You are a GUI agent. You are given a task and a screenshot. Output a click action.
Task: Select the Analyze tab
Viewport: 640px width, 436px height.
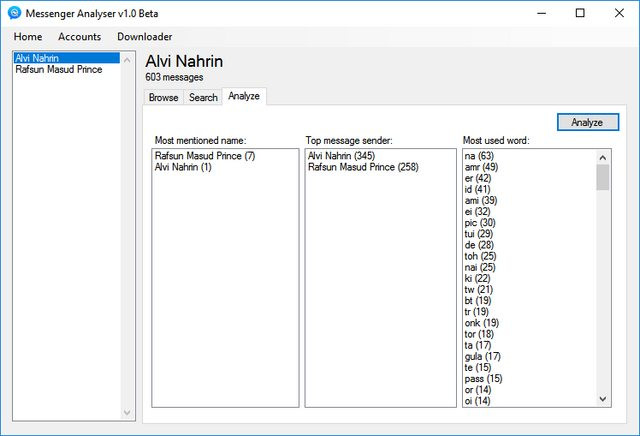(x=244, y=96)
